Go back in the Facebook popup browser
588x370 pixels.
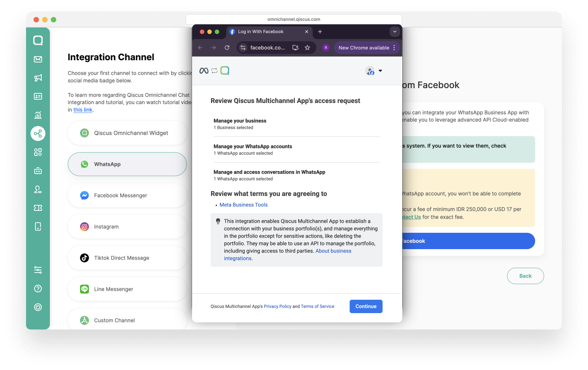200,48
